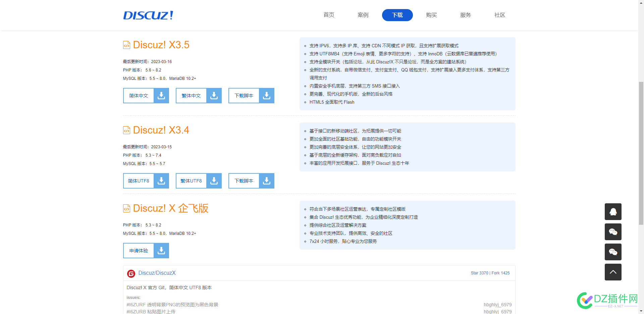Click the Discuz! X3.4 heading
The image size is (644, 314).
pyautogui.click(x=161, y=130)
